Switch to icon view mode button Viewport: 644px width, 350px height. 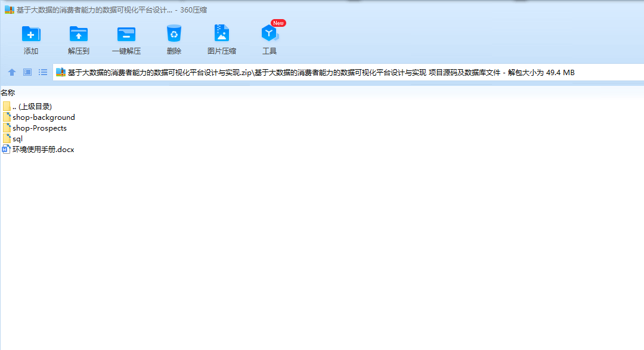click(x=27, y=72)
